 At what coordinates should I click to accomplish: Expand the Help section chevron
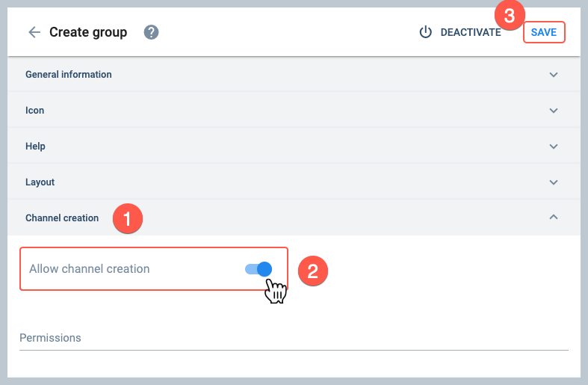pyautogui.click(x=554, y=147)
